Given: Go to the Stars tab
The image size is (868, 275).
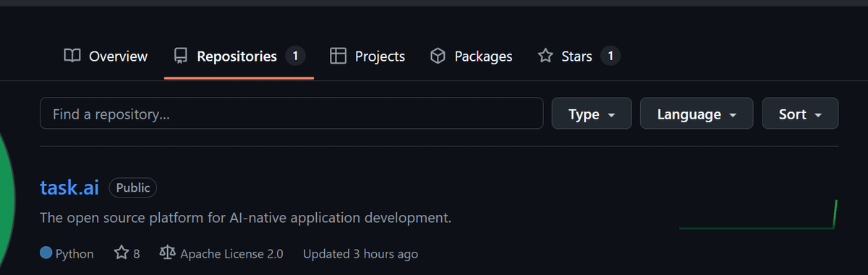Looking at the screenshot, I should tap(579, 56).
